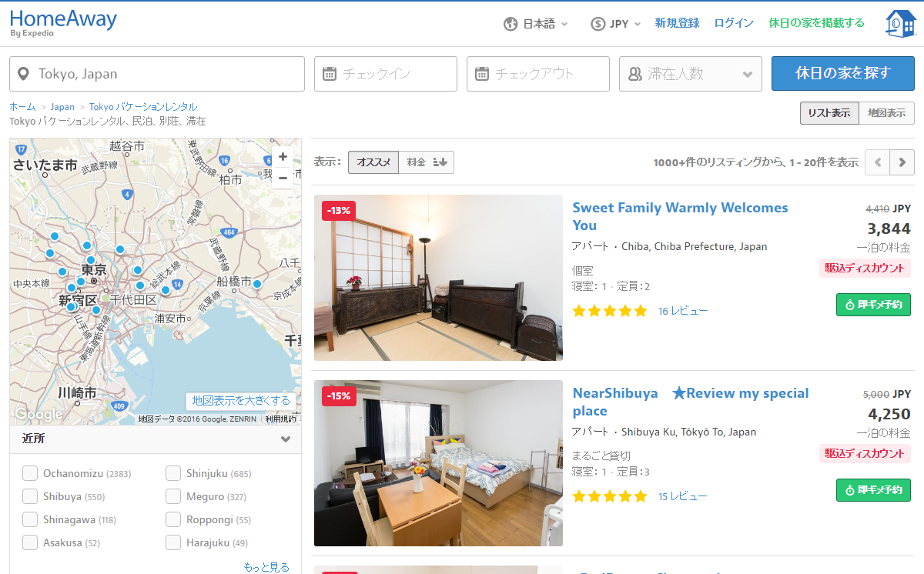Enable the Shinagawa filter checkbox
The height and width of the screenshot is (574, 924).
30,519
